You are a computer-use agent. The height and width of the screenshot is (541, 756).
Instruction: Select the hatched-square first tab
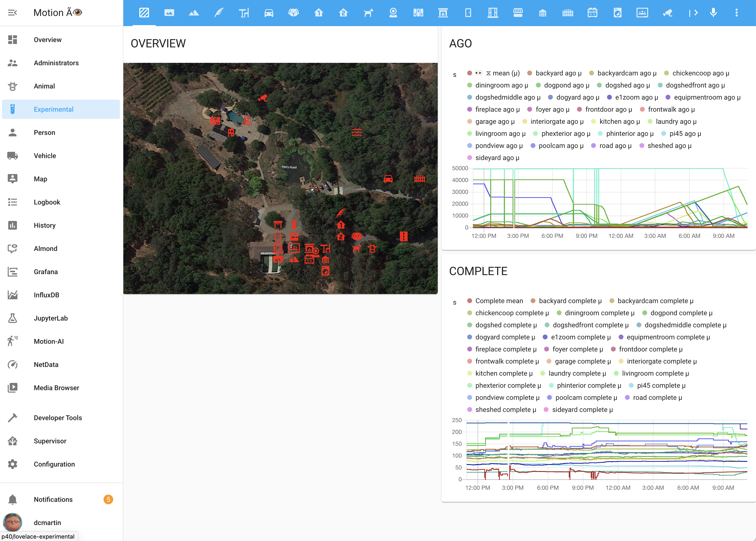pos(144,13)
